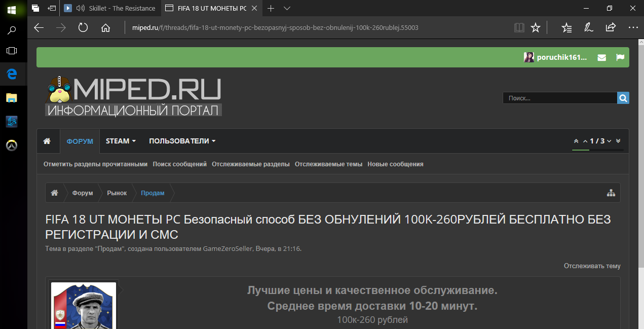
Task: Jump to last page double-down arrow
Action: (x=618, y=141)
